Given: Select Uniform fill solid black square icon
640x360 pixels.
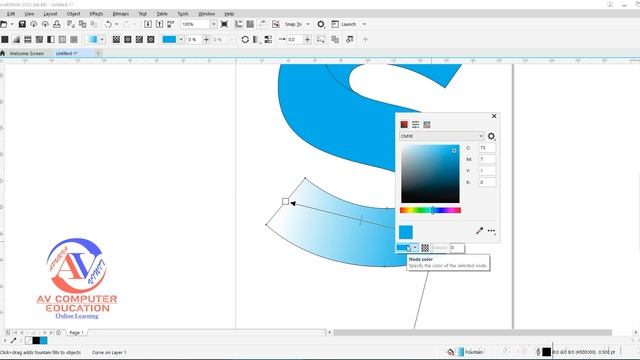Looking at the screenshot, I should click(x=5, y=39).
